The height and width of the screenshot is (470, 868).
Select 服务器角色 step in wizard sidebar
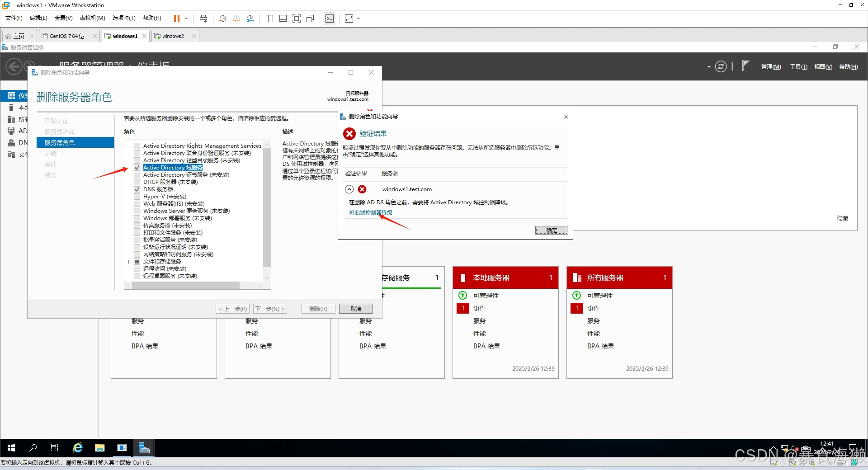point(75,142)
